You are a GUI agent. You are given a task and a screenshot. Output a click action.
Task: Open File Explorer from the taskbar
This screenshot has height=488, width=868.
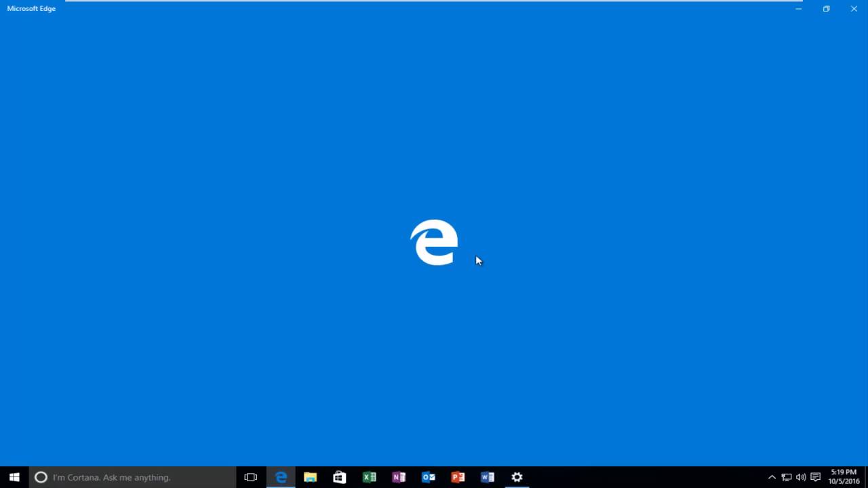click(311, 477)
